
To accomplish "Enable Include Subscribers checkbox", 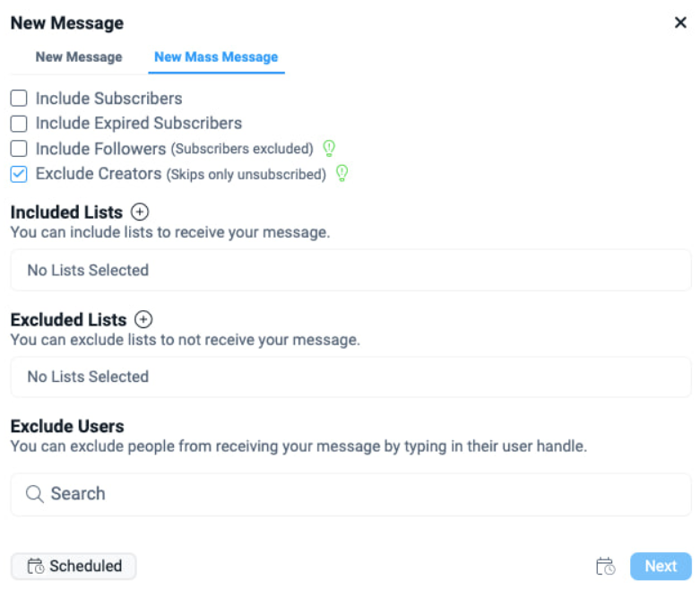I will (x=19, y=99).
